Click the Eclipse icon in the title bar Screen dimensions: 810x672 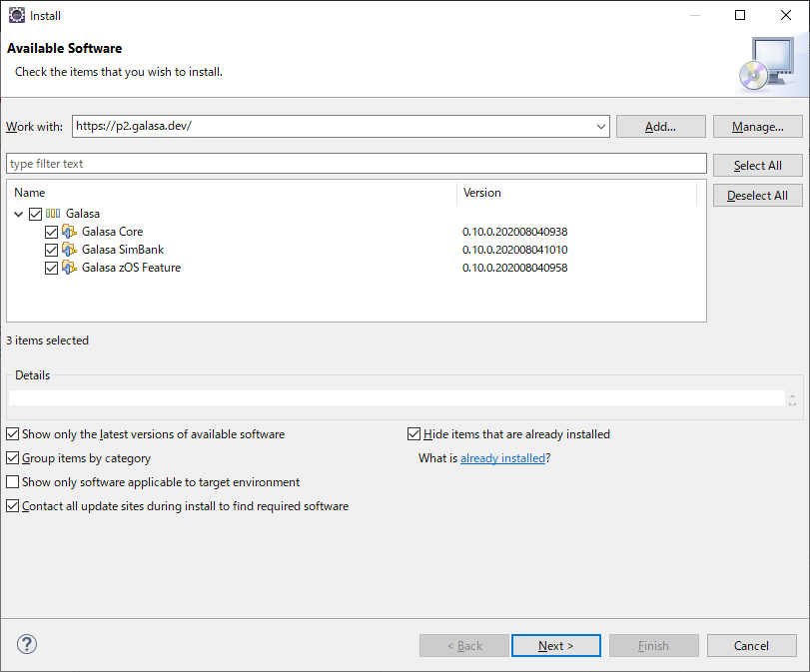[17, 15]
